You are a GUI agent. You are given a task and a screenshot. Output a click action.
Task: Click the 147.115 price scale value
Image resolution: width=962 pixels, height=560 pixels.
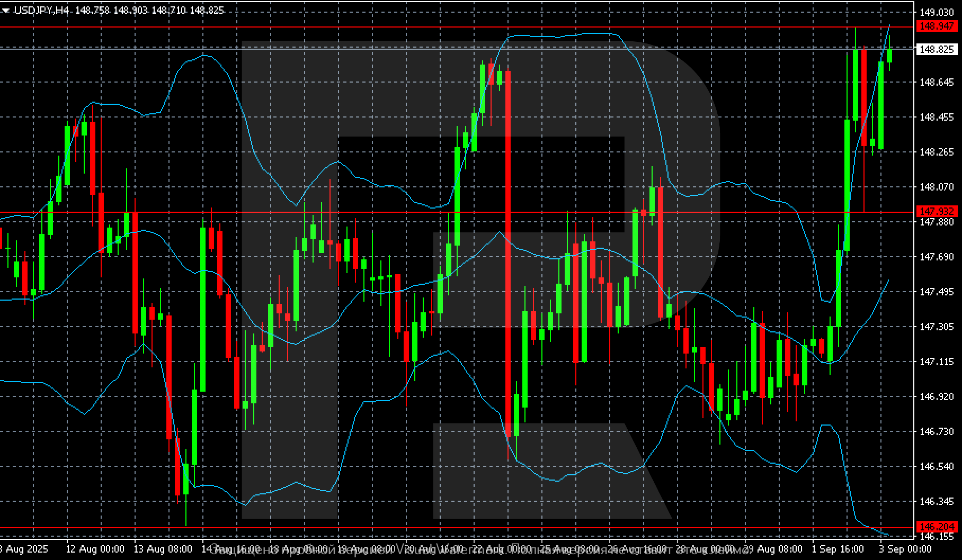937,362
